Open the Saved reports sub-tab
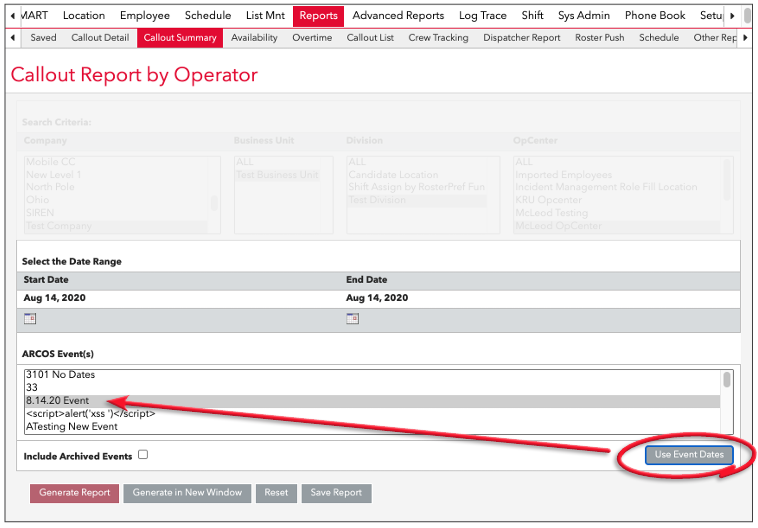The width and height of the screenshot is (758, 528). tap(43, 38)
